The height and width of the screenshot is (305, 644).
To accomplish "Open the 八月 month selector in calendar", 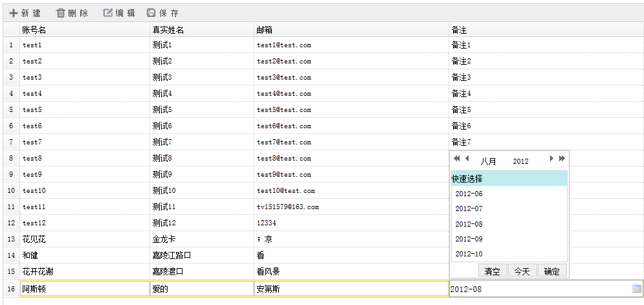I will pos(488,161).
